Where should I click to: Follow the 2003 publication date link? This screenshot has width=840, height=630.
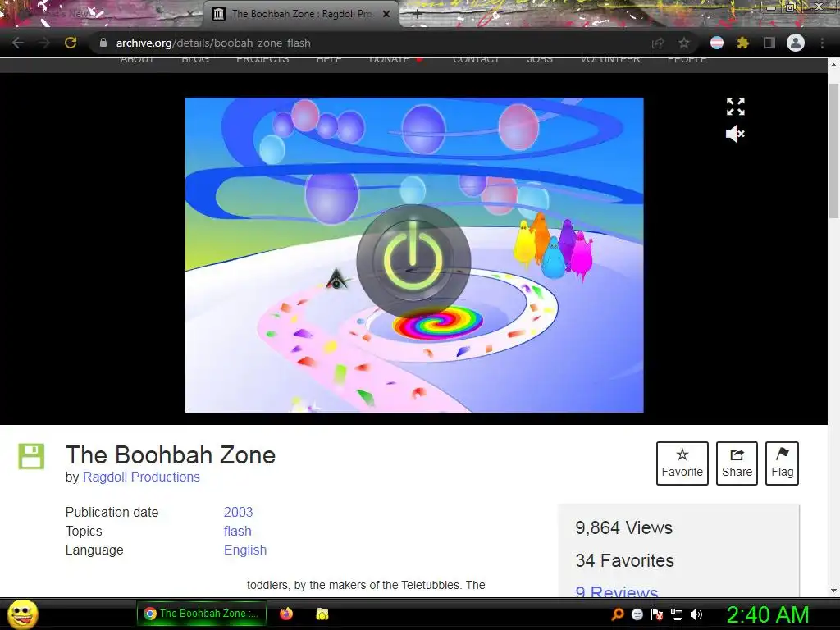click(x=239, y=512)
